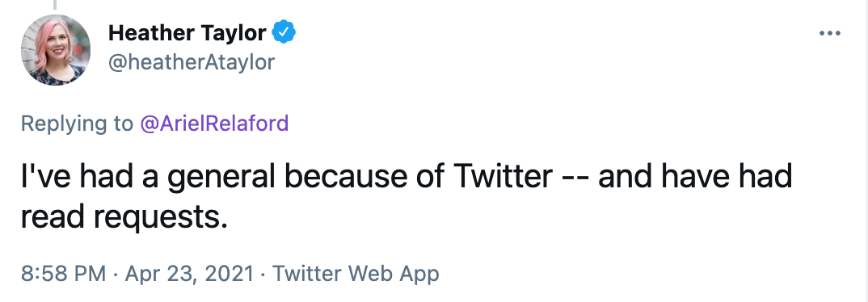Click the 'Replying to' label text
Image resolution: width=868 pixels, height=302 pixels.
77,124
